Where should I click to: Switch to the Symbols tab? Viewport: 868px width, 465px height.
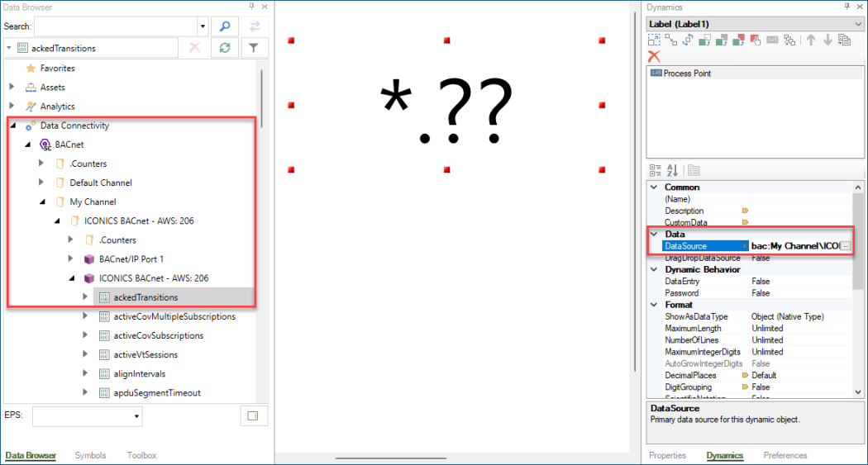click(x=90, y=455)
